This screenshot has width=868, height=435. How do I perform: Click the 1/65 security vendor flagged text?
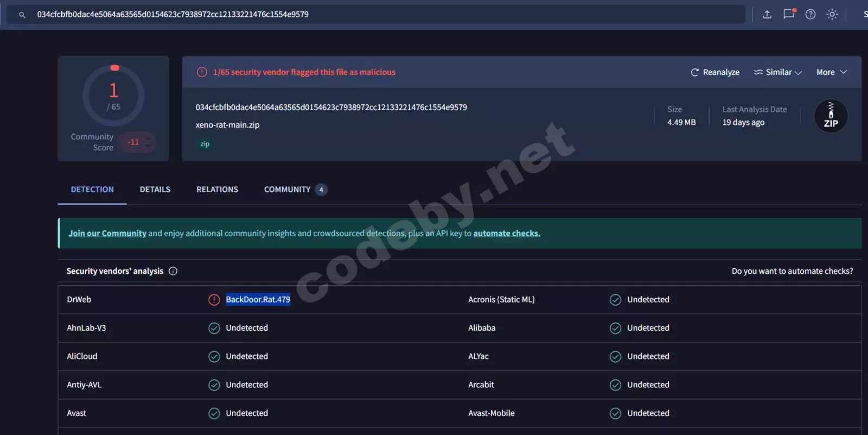click(304, 72)
